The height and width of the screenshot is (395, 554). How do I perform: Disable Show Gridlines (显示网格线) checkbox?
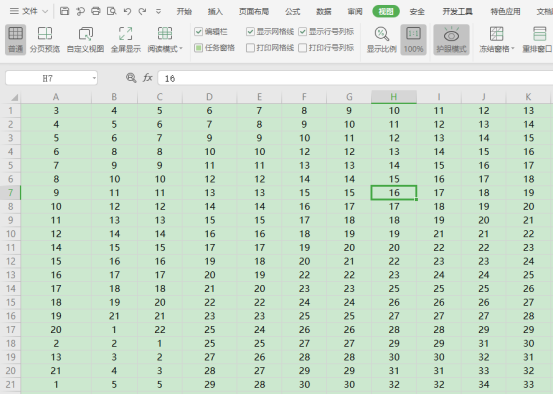(x=250, y=32)
